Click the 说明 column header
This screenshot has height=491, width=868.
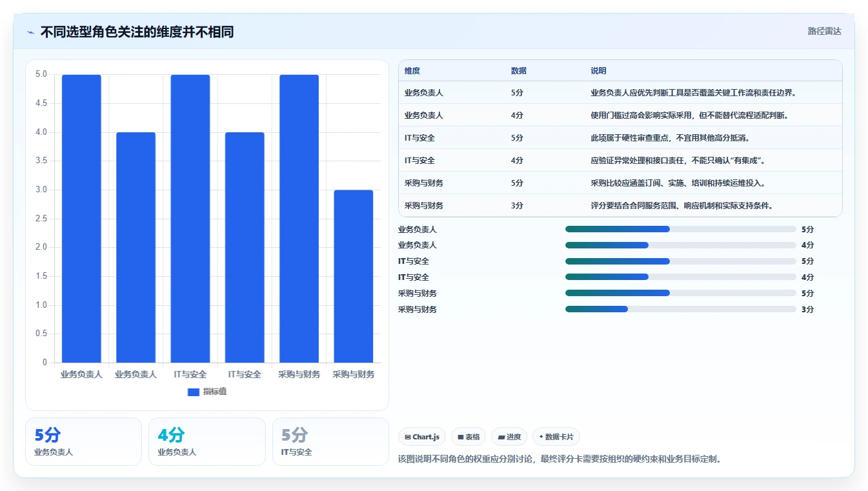tap(598, 71)
